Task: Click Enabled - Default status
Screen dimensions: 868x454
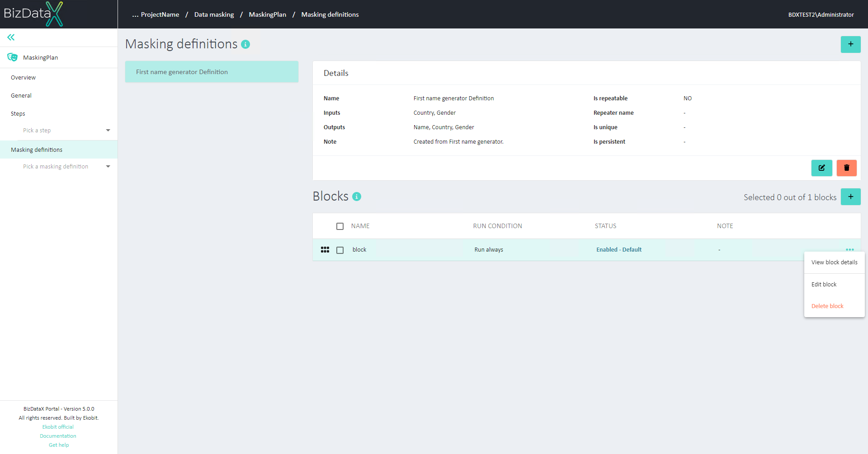Action: click(x=619, y=250)
